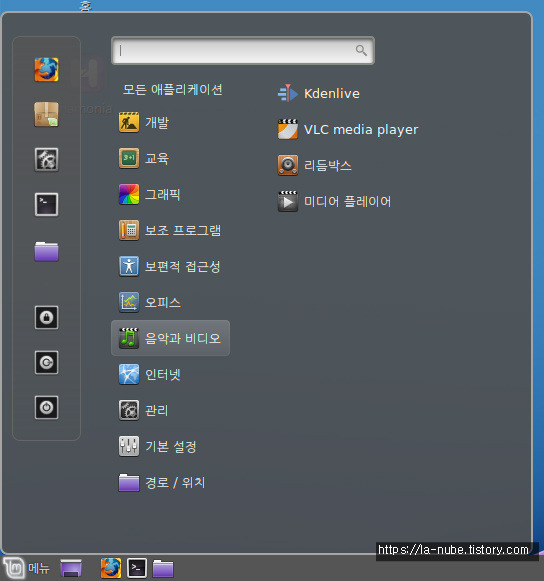
Task: Click the 메뉴 button on the panel
Action: 27,568
